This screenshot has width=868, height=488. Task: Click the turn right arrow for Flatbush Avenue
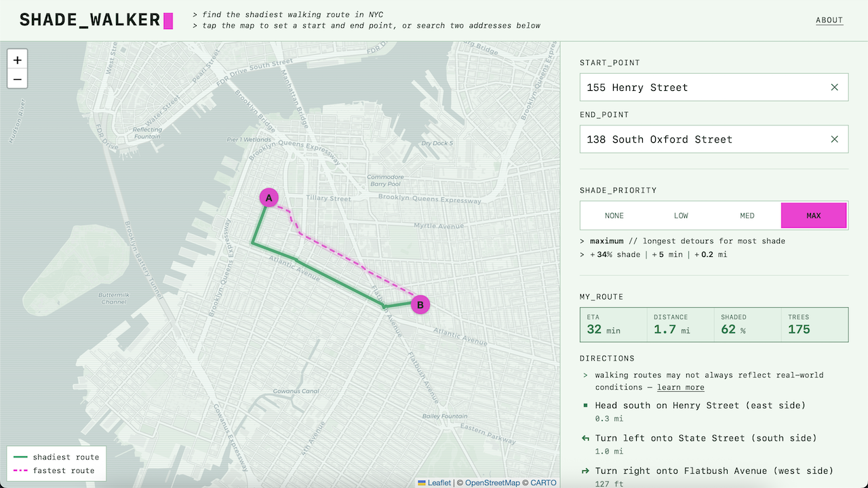coord(585,471)
